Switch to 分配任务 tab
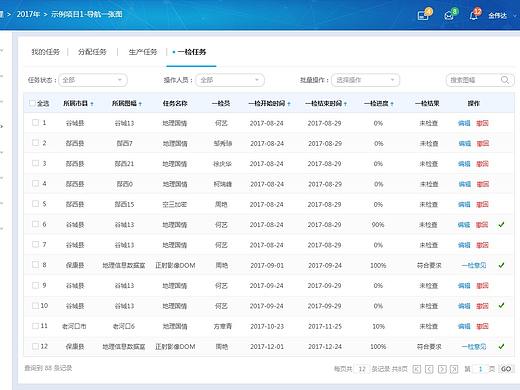 [92, 52]
